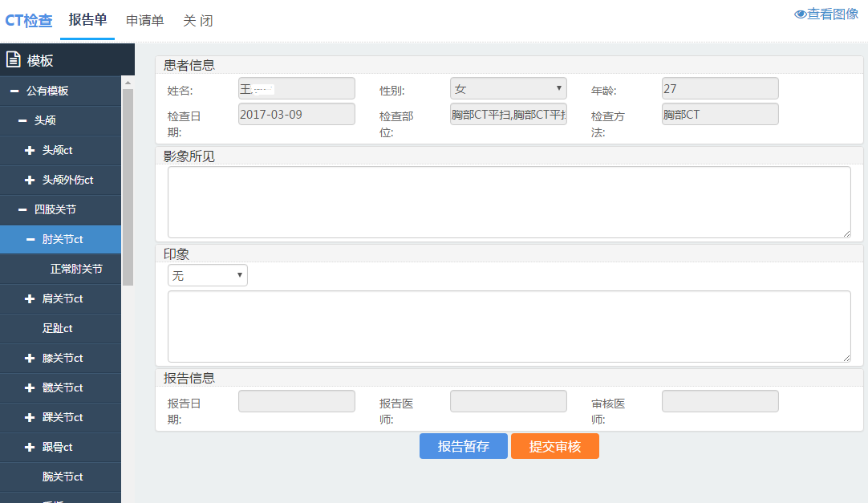Open the 印象 dropdown set to 无
Image resolution: width=868 pixels, height=503 pixels.
click(207, 276)
